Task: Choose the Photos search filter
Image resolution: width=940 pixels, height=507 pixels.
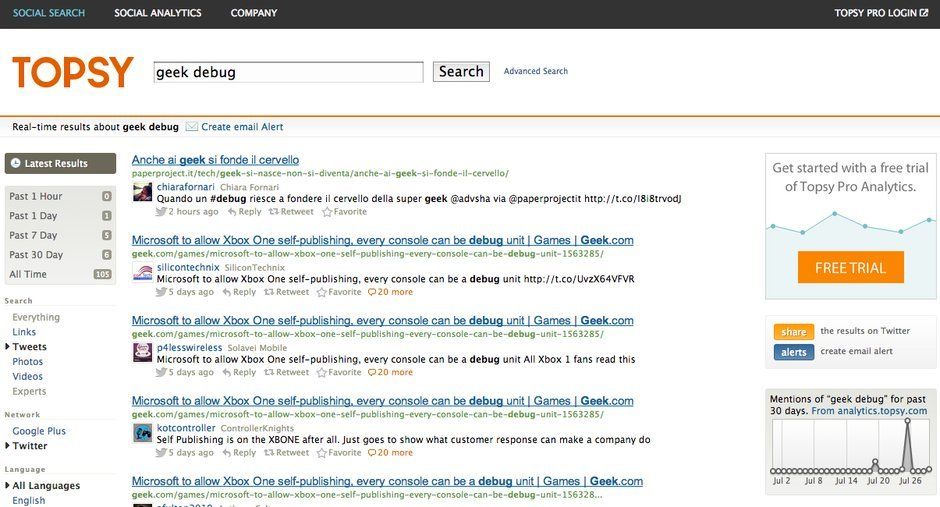Action: [x=28, y=361]
